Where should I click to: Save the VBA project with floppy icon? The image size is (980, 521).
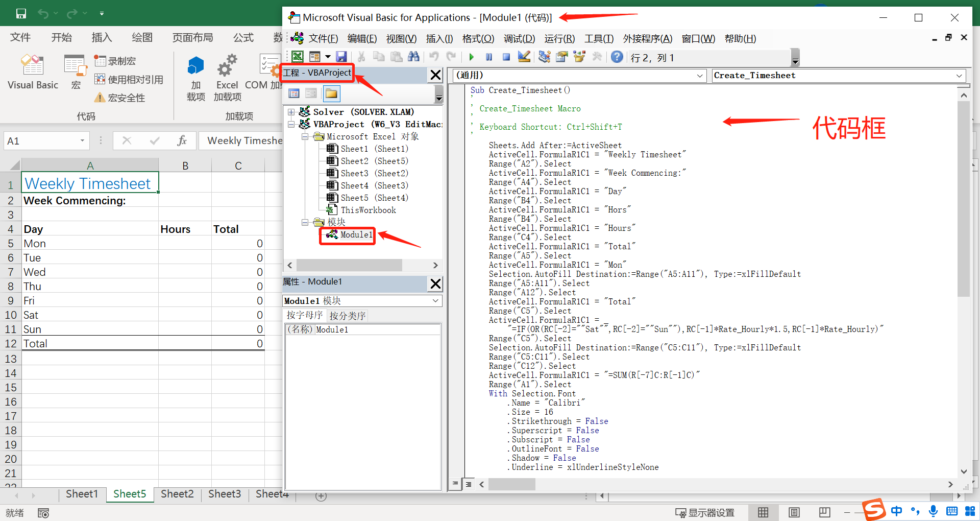point(341,57)
